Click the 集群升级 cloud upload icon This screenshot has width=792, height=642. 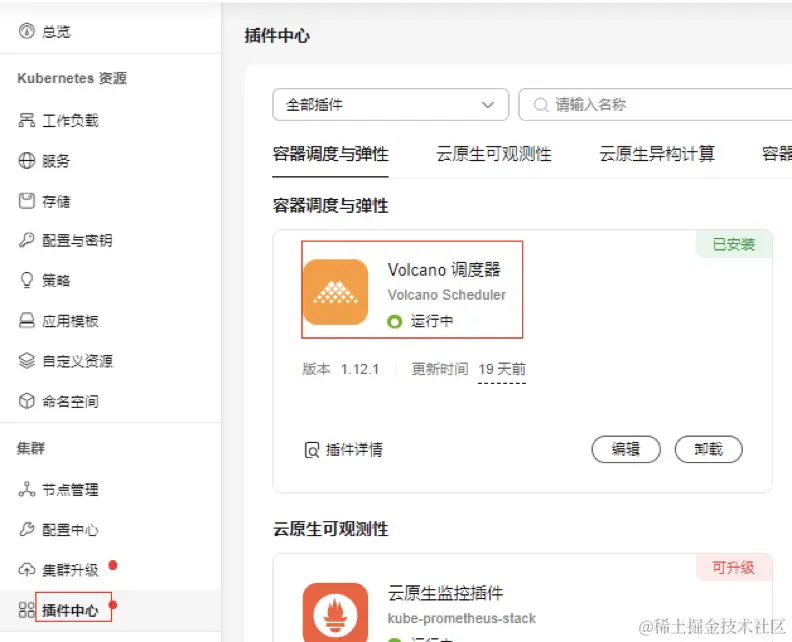(27, 570)
